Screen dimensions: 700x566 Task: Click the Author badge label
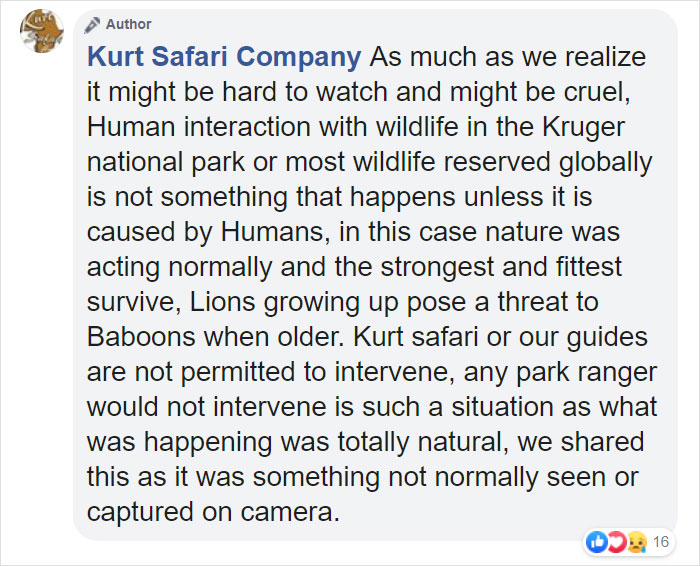pyautogui.click(x=129, y=24)
